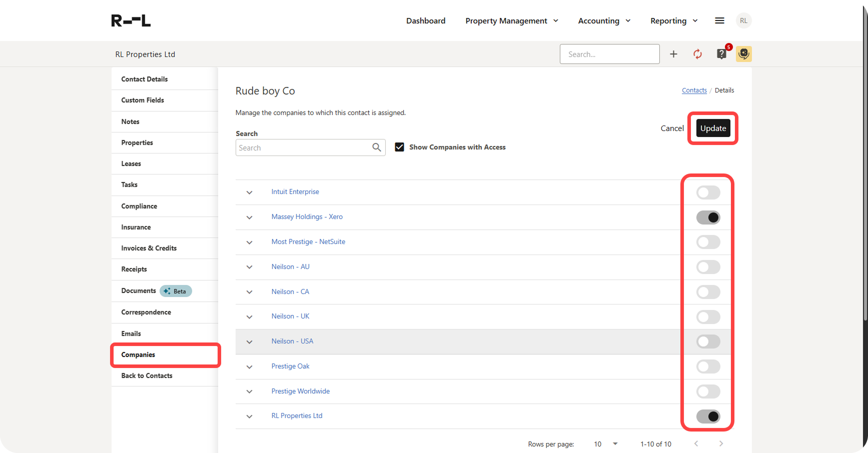Go to next page arrow in pagination
Viewport: 868px width, 453px height.
(720, 443)
